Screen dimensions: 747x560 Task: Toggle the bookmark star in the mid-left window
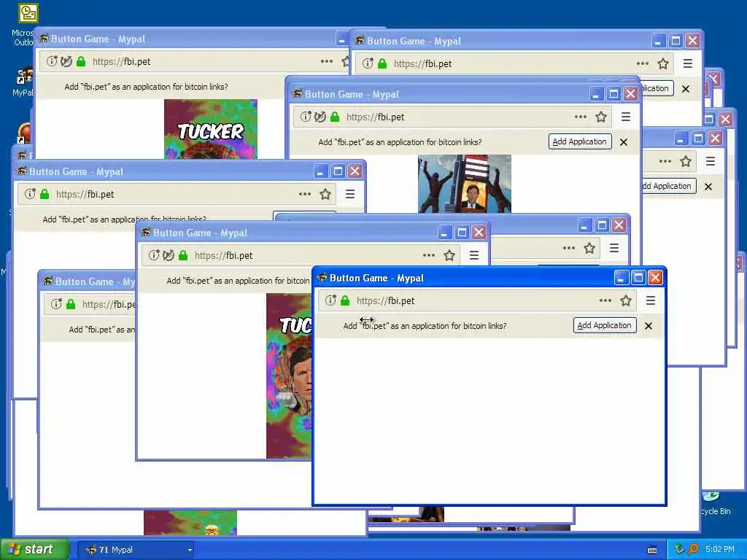pyautogui.click(x=325, y=194)
